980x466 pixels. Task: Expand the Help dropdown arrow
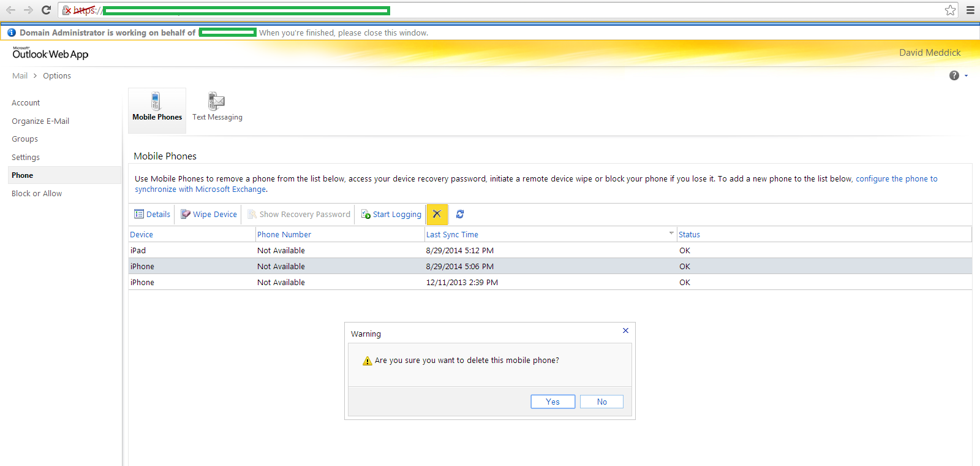(966, 75)
